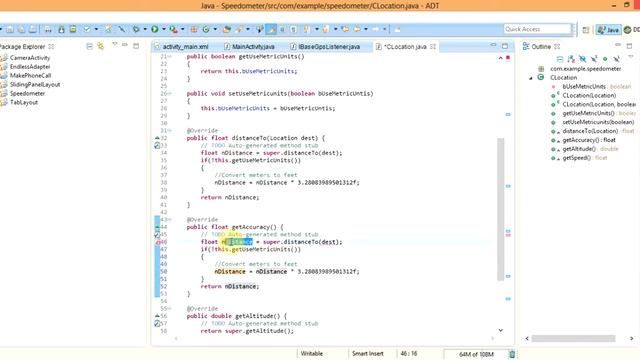This screenshot has height=360, width=640.
Task: Toggle Hide Static Members in Outline
Action: (594, 59)
